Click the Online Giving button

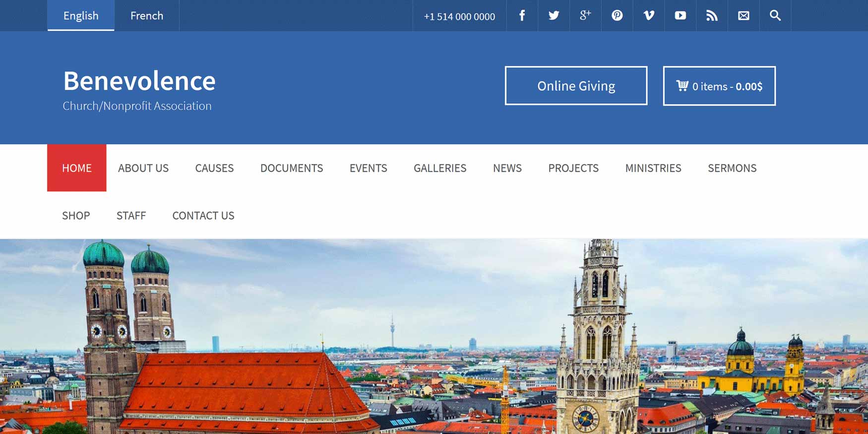pyautogui.click(x=576, y=85)
